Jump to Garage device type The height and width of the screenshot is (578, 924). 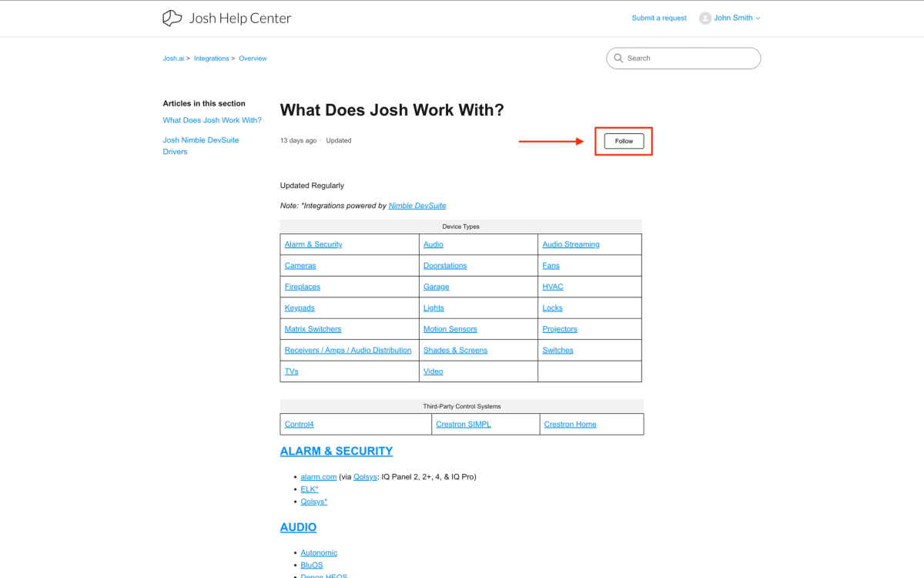436,287
